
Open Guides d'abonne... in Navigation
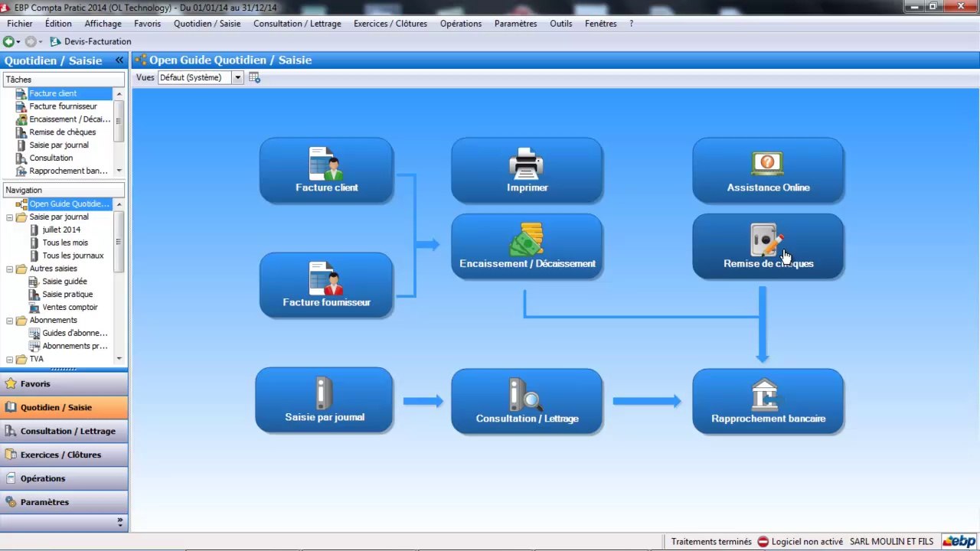pos(74,334)
